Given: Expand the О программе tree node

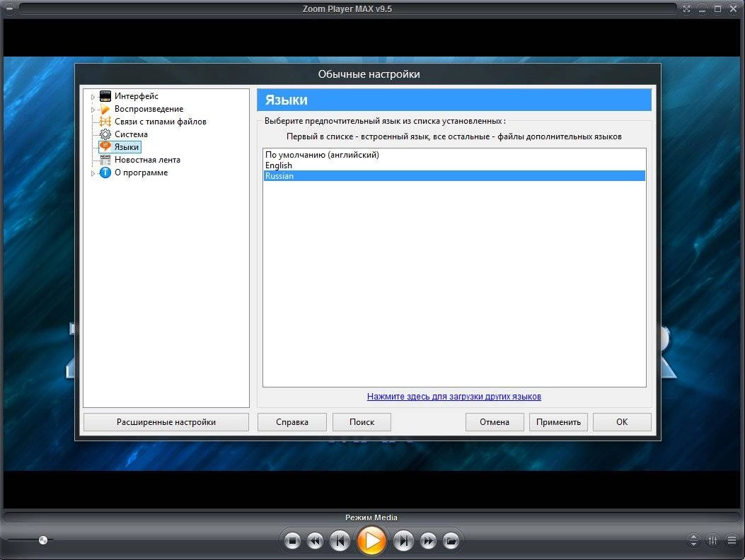Looking at the screenshot, I should click(x=93, y=173).
